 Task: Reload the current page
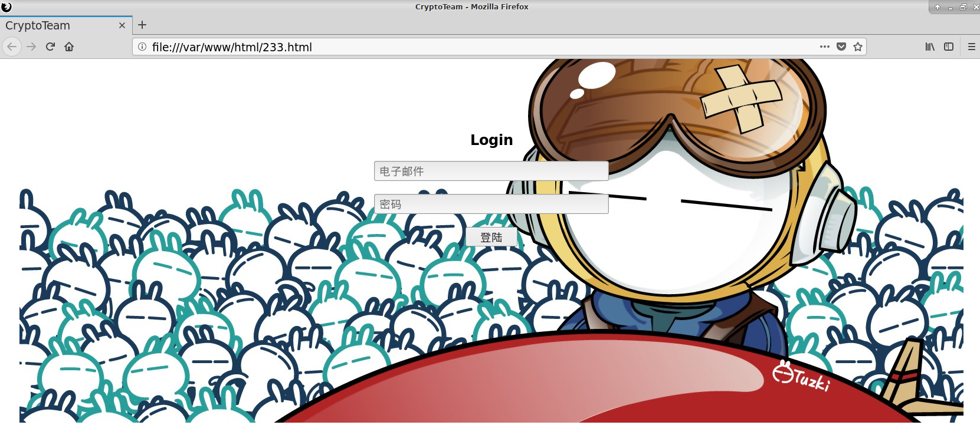[50, 47]
